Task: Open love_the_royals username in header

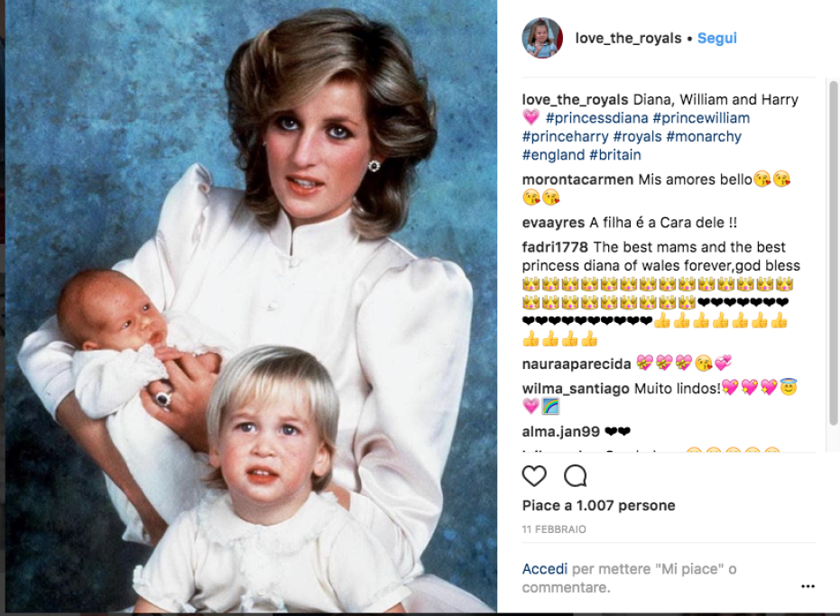Action: (628, 38)
